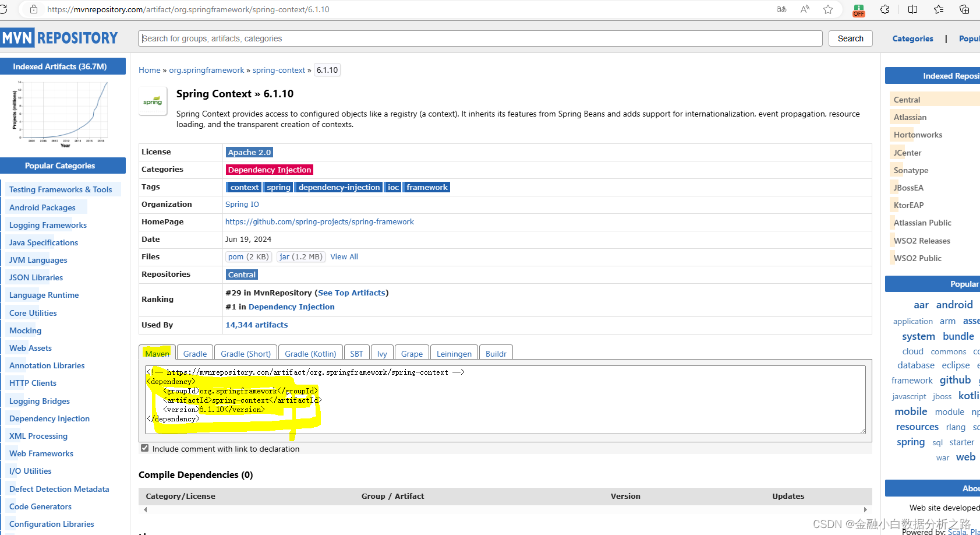Viewport: 980px width, 535px height.
Task: Click the read aloud icon
Action: (805, 9)
